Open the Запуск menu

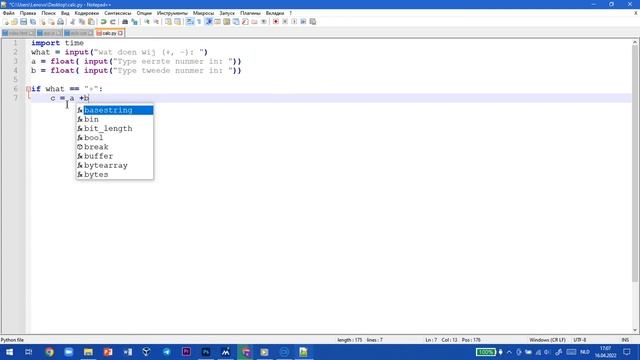tap(227, 13)
